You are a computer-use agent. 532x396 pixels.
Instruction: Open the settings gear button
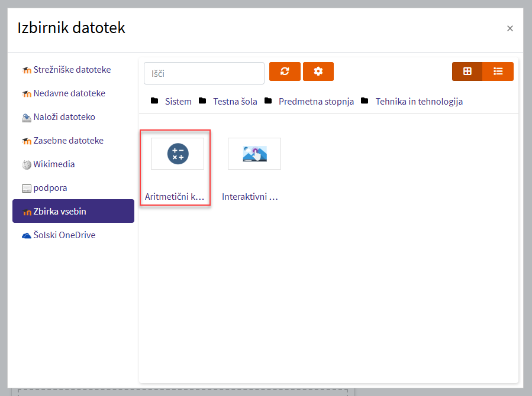click(318, 72)
